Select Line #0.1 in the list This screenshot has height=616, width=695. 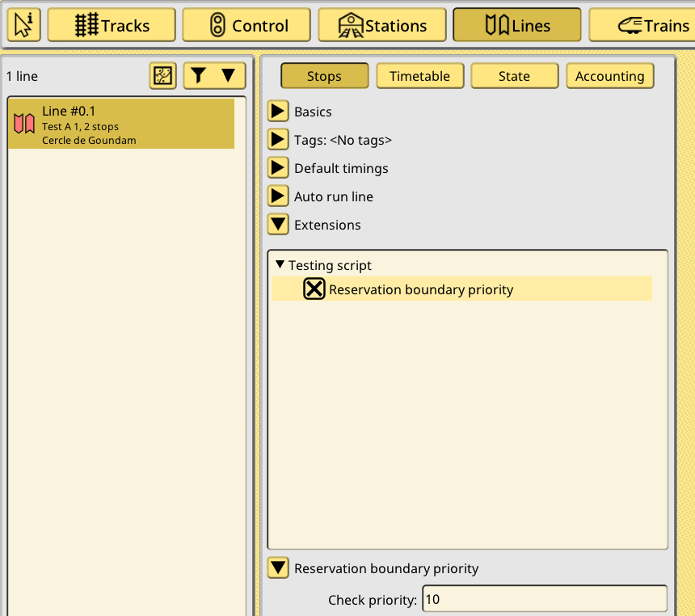tap(121, 124)
